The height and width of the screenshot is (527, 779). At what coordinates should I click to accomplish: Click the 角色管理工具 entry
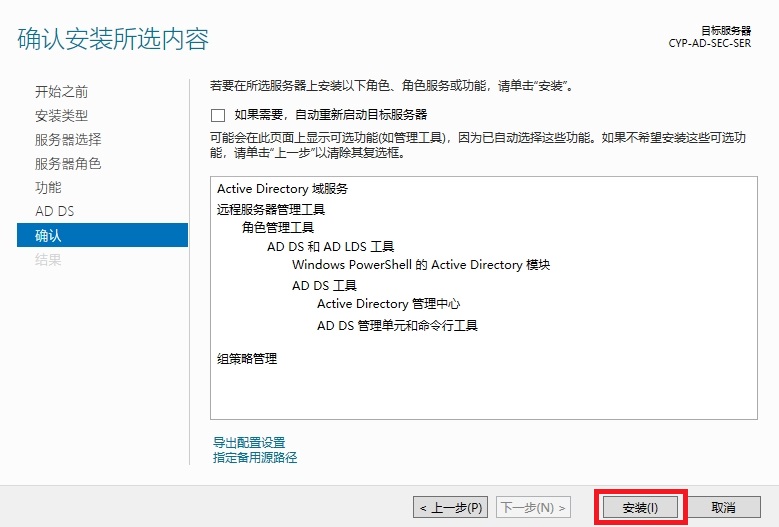pyautogui.click(x=278, y=227)
